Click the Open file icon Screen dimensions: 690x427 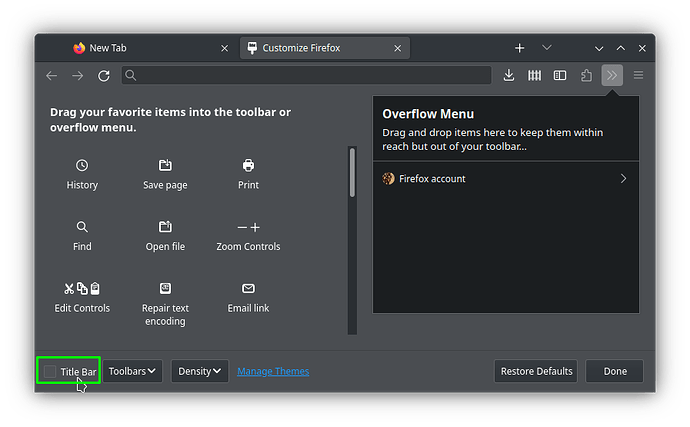(x=165, y=227)
